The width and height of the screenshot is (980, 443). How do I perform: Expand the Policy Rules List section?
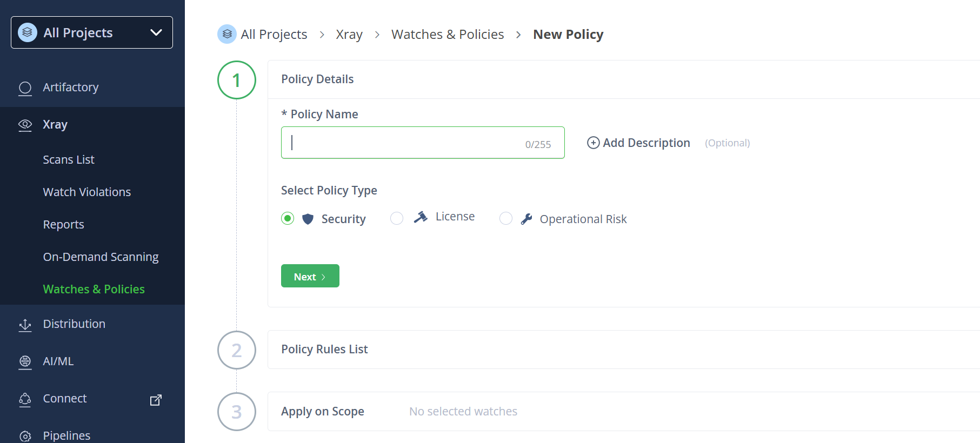click(x=324, y=350)
